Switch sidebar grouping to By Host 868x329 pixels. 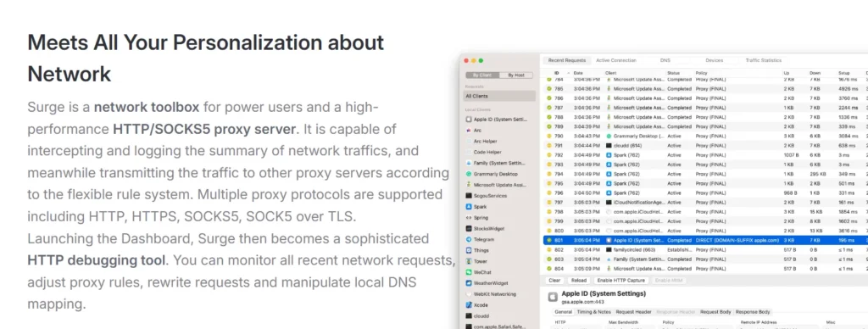[516, 75]
